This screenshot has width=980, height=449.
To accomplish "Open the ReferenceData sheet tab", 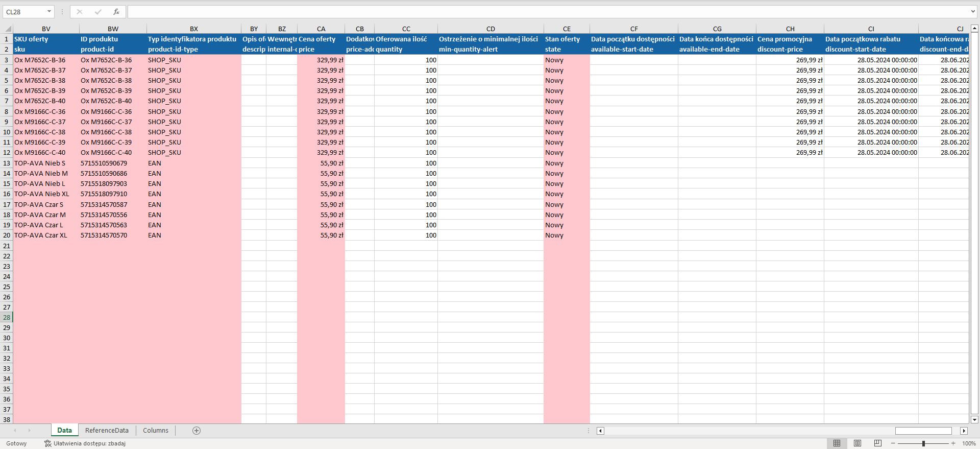I will tap(107, 431).
